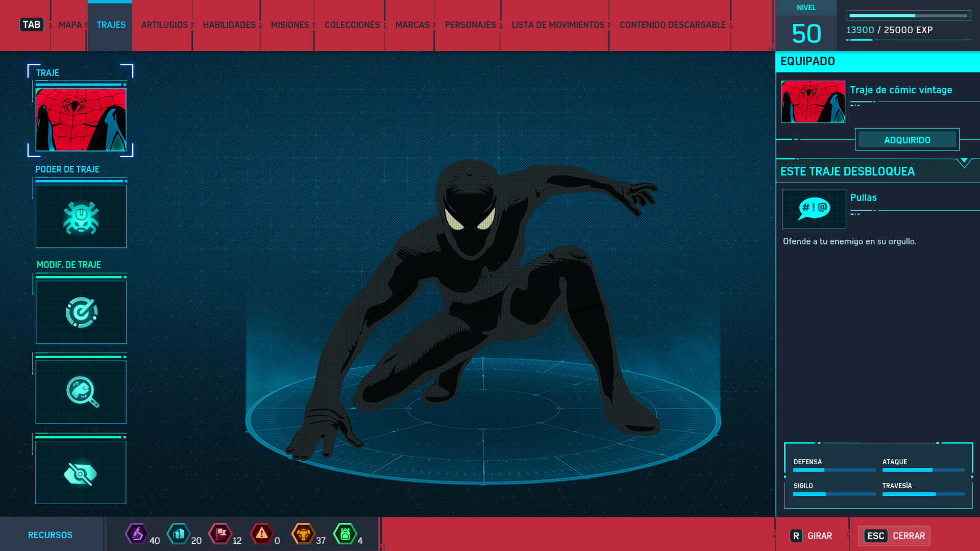Open the crossed-eye stealth suit mod slot
980x551 pixels.
(x=81, y=473)
